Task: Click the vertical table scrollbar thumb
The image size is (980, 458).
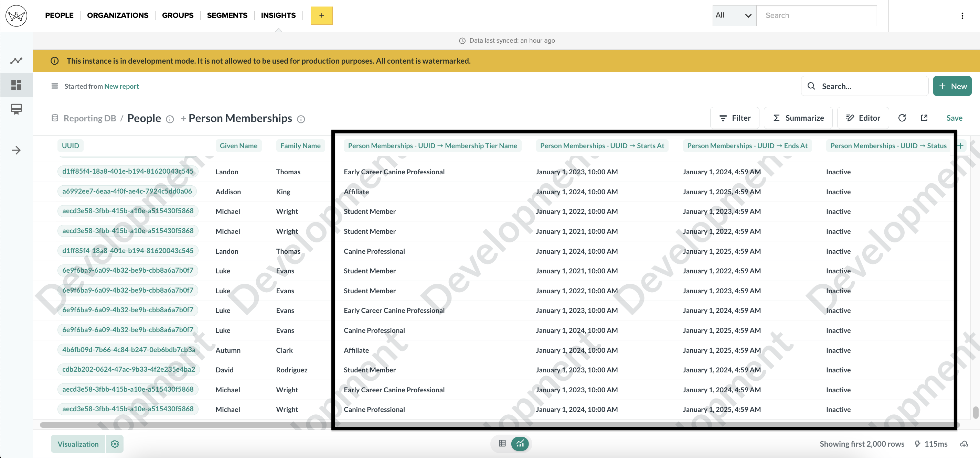Action: click(976, 412)
